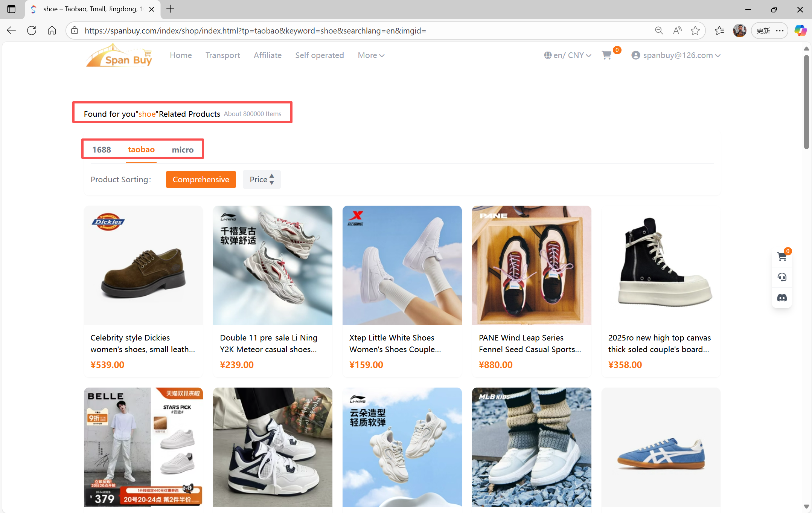This screenshot has height=513, width=812.
Task: Open customer support headset icon
Action: (x=782, y=277)
